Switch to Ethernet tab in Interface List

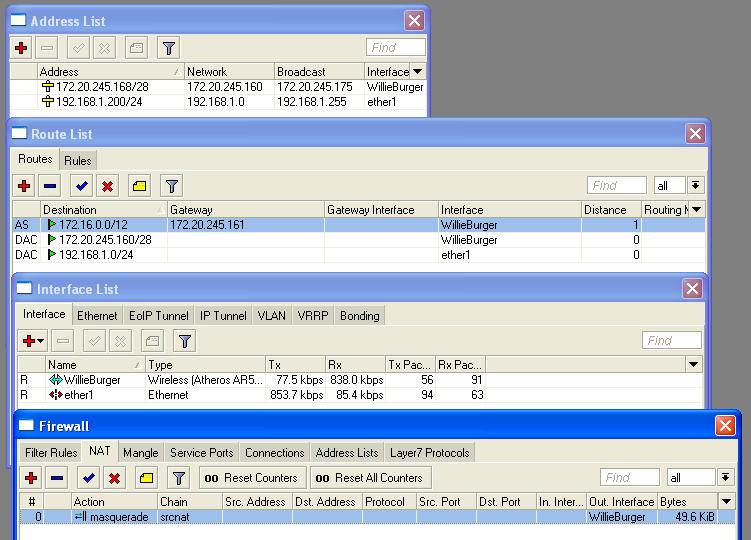coord(97,316)
